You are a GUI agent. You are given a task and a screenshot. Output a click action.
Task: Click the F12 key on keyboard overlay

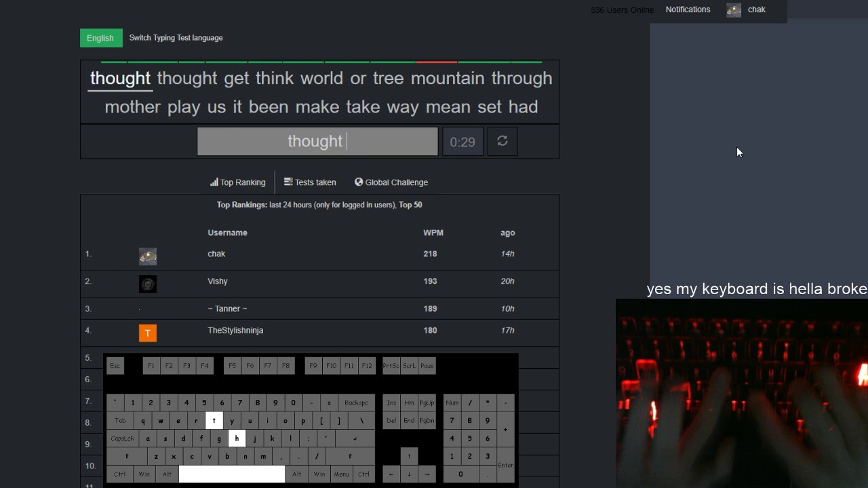pyautogui.click(x=367, y=366)
